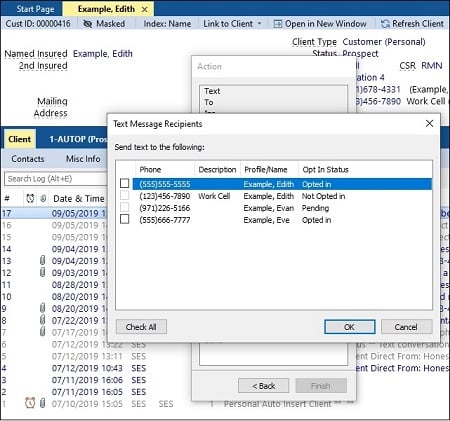450x421 pixels.
Task: Sort the log by Date & Time header
Action: pyautogui.click(x=79, y=199)
